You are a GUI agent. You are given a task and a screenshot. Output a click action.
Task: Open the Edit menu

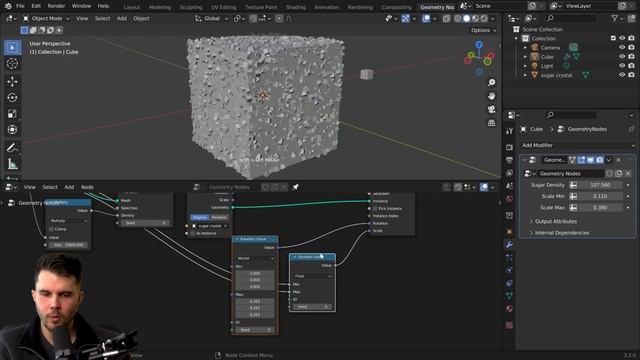pyautogui.click(x=36, y=6)
